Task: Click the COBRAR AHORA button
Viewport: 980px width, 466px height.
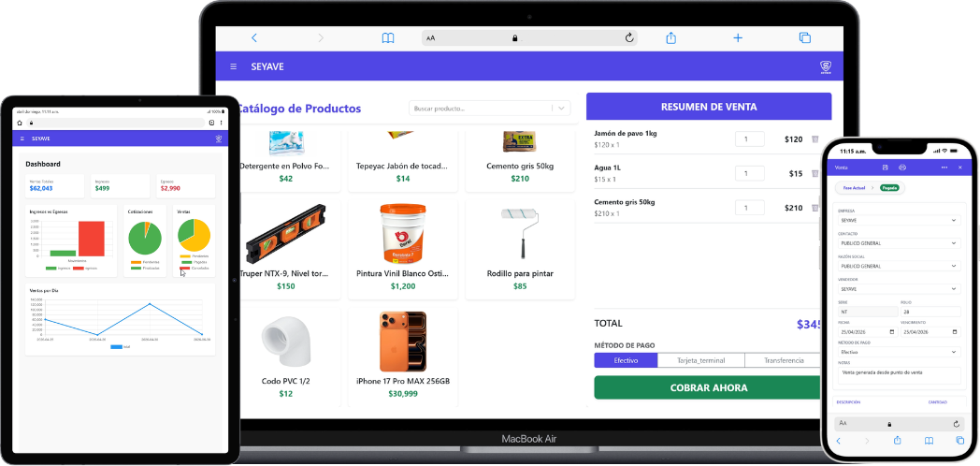Action: [x=708, y=387]
